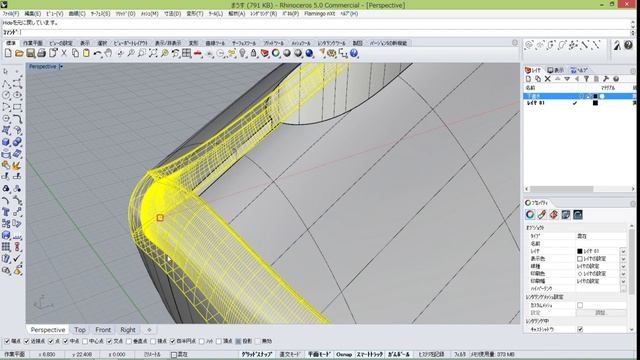This screenshot has width=640, height=360.
Task: Click the Undo arrow icon
Action: [x=97, y=53]
